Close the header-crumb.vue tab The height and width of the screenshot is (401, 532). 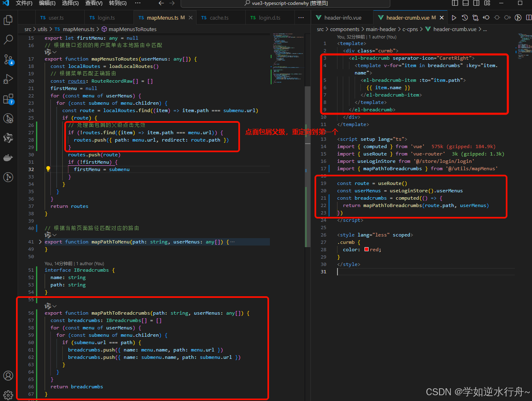[441, 18]
